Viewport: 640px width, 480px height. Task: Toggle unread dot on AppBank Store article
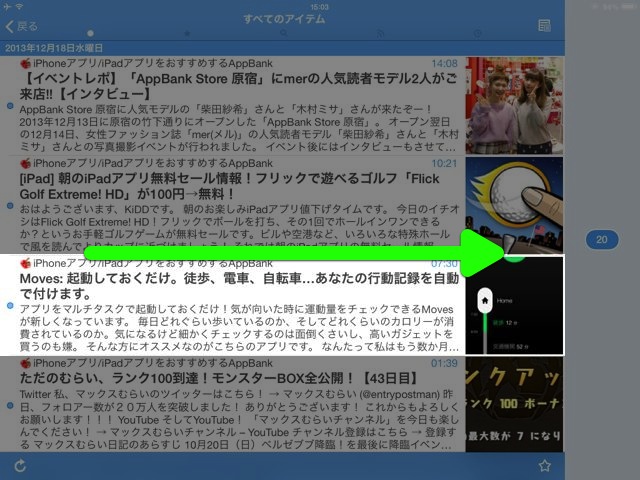tap(10, 106)
